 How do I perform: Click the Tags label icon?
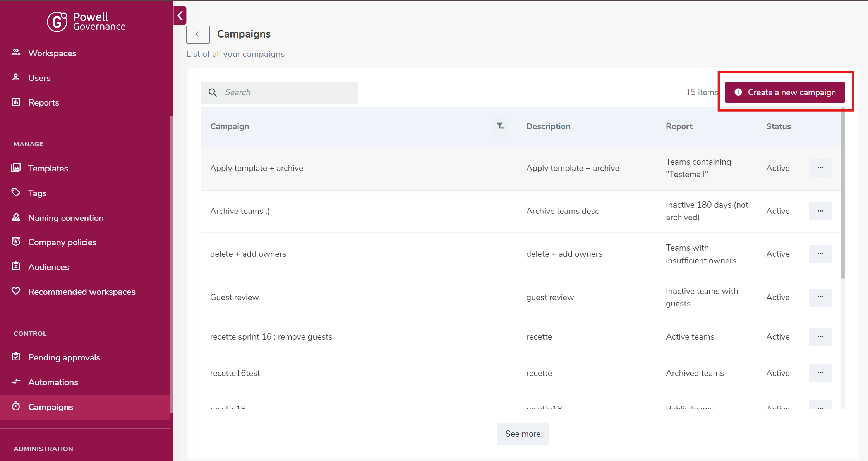coord(16,193)
